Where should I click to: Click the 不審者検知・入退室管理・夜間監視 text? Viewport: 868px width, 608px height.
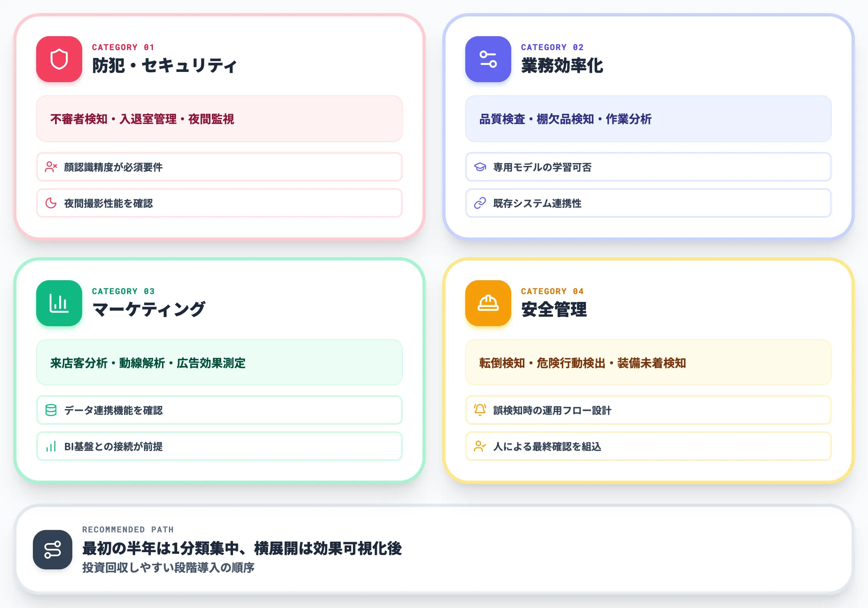coord(142,119)
